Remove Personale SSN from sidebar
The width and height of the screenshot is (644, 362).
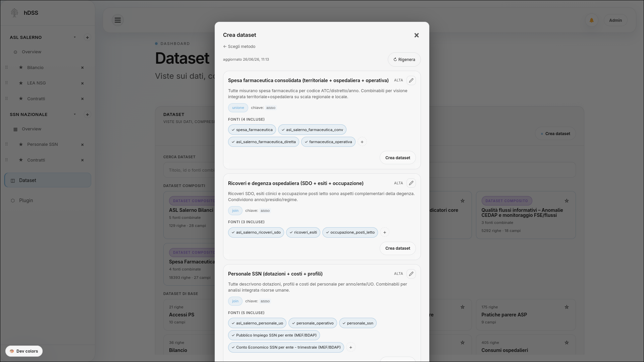(83, 145)
